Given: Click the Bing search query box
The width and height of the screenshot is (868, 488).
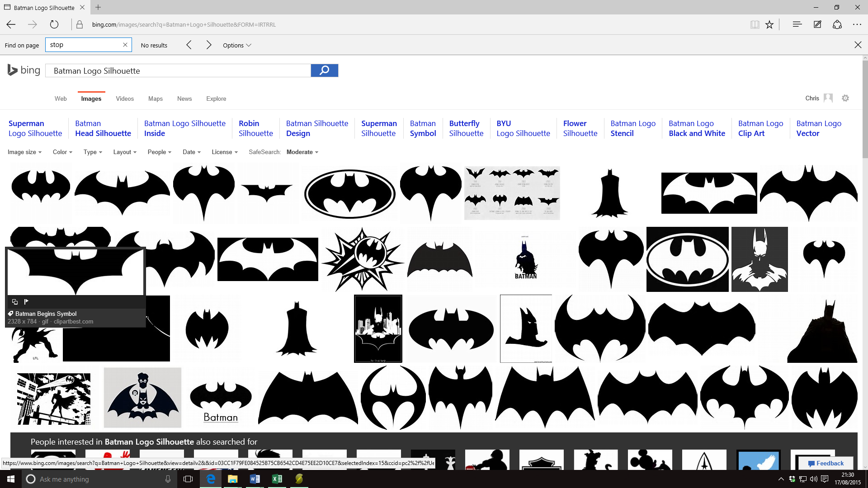Looking at the screenshot, I should click(x=178, y=70).
